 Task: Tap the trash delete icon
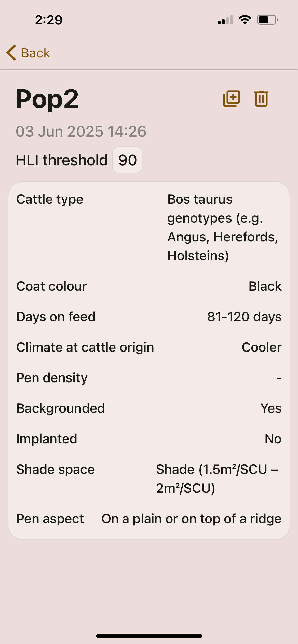(261, 98)
